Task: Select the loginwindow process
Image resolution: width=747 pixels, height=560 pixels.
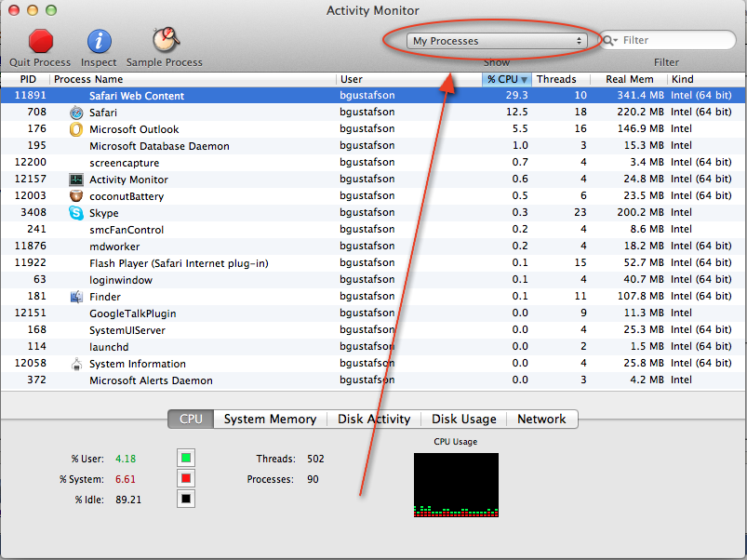Action: click(x=374, y=279)
